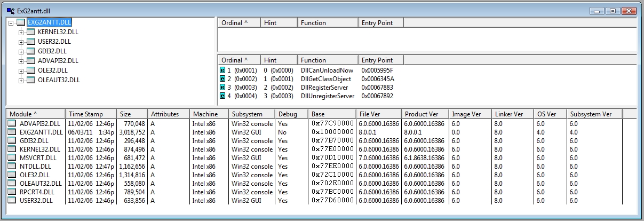Click export icon for DllRegisterServer

click(x=222, y=88)
